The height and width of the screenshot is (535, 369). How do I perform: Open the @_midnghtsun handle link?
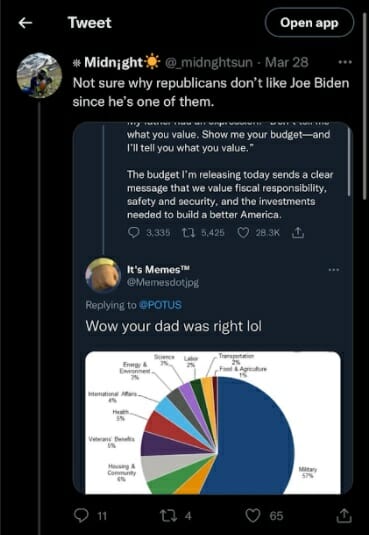[209, 62]
